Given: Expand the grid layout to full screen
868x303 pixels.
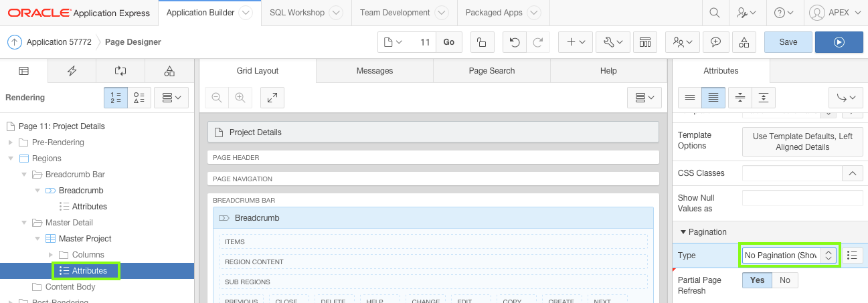Looking at the screenshot, I should pos(272,98).
